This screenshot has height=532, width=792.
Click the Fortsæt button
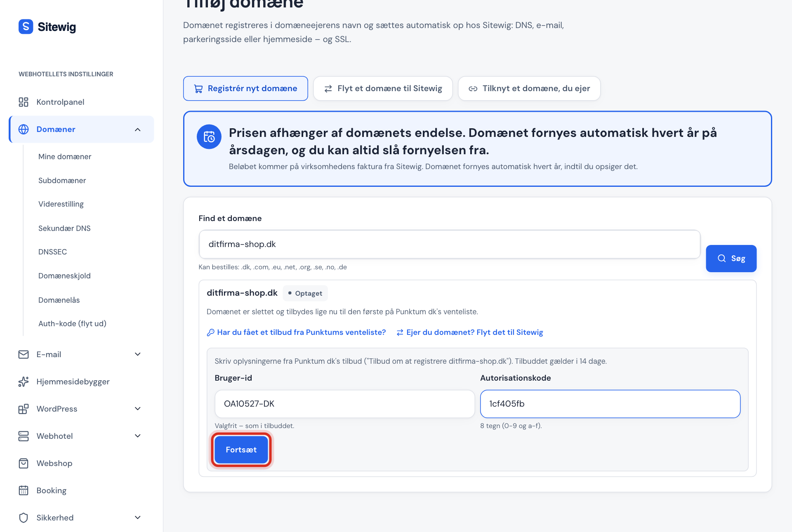[x=241, y=450]
